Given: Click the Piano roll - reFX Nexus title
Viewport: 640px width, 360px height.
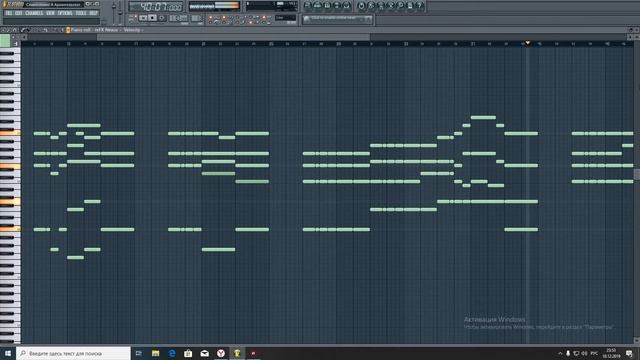Looking at the screenshot, I should pos(94,30).
